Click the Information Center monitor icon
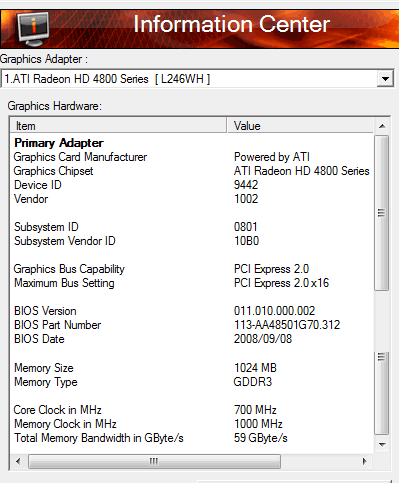The image size is (399, 485). 33,29
